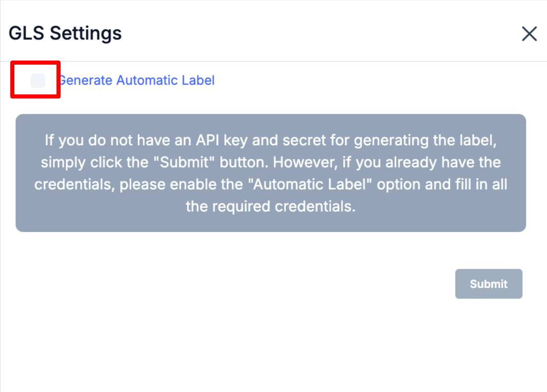The image size is (547, 392).
Task: Click the Submit button
Action: (488, 284)
